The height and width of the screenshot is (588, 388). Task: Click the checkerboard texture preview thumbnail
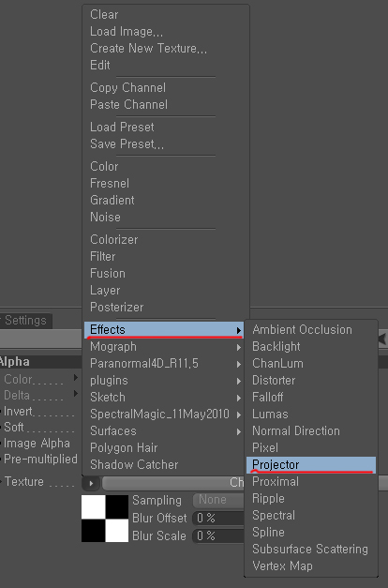click(105, 519)
